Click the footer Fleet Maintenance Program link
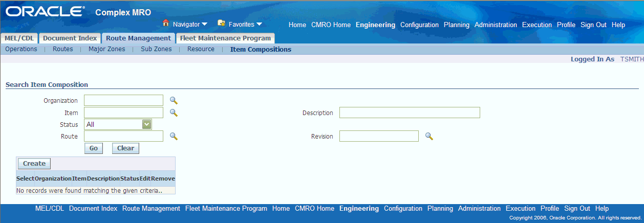 [x=226, y=208]
